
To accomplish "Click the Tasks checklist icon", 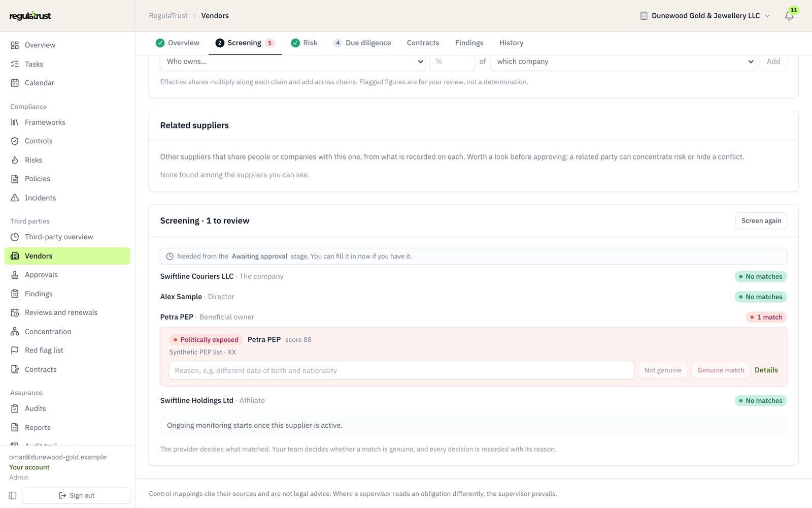I will point(15,64).
